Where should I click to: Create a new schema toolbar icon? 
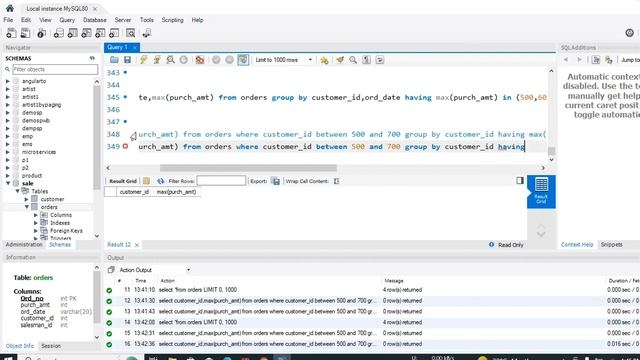[x=58, y=33]
